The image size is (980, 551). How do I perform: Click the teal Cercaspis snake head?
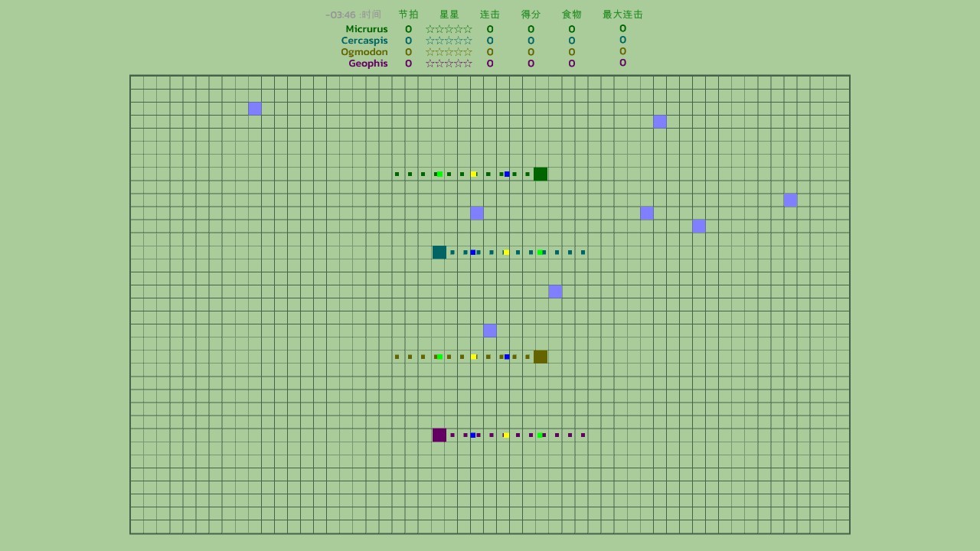coord(439,253)
